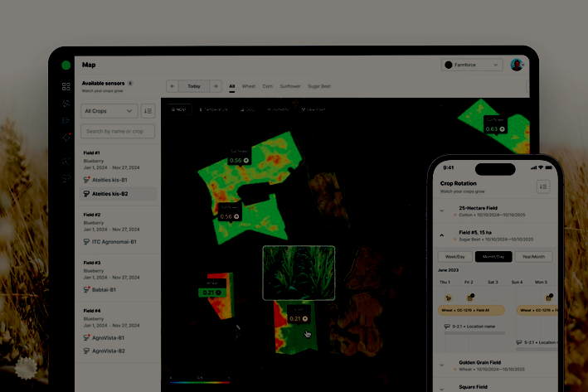Image resolution: width=588 pixels, height=392 pixels.
Task: Expand the 25-Hectare Field row
Action: pyautogui.click(x=442, y=211)
